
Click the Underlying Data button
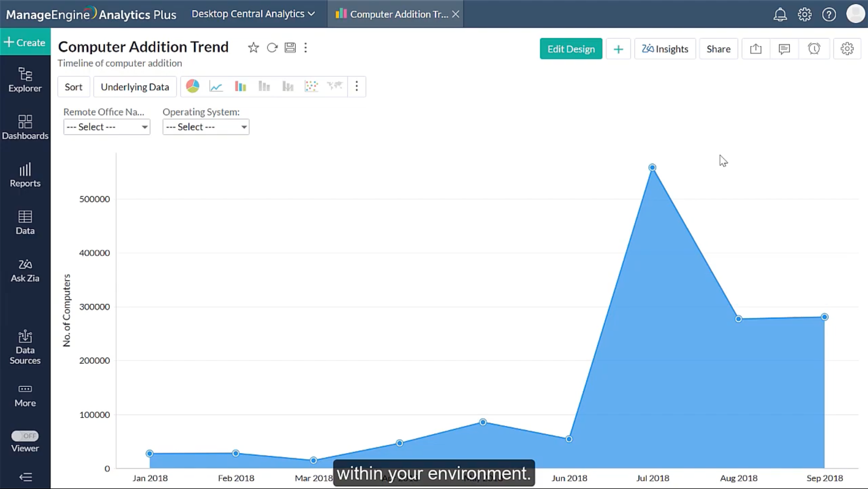pos(135,87)
